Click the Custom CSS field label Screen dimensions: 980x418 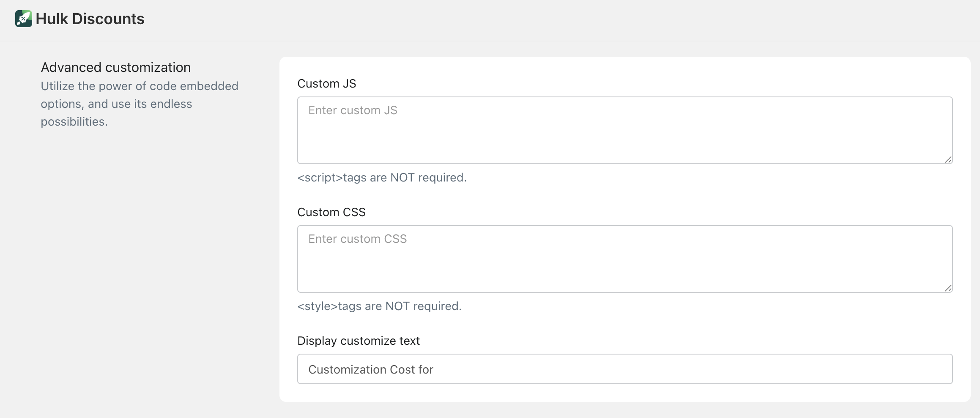coord(331,212)
